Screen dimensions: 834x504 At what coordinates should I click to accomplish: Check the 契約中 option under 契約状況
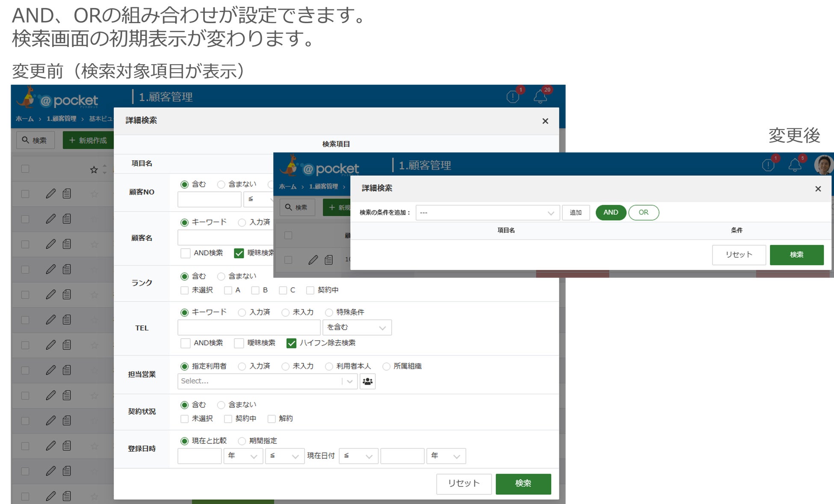pyautogui.click(x=228, y=419)
